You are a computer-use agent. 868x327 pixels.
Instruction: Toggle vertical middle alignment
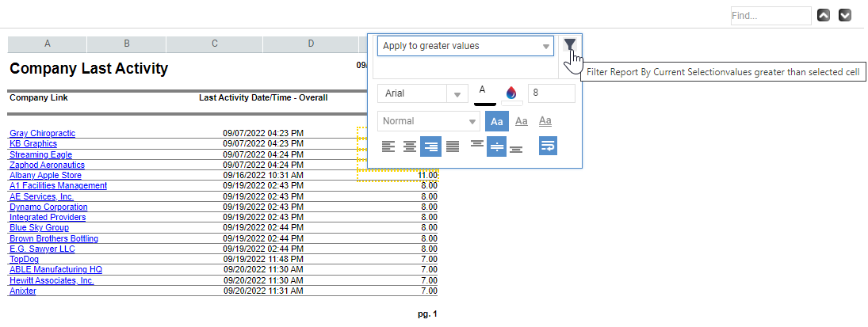[496, 146]
